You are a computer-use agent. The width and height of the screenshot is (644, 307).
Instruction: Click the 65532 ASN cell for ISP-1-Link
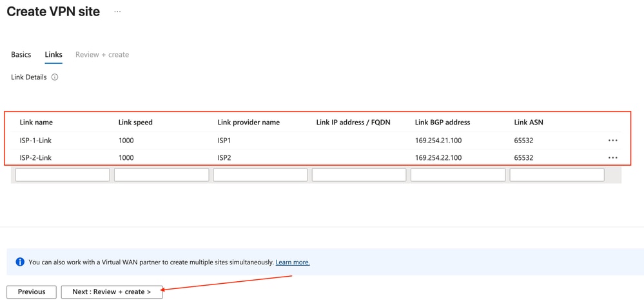[x=523, y=141]
